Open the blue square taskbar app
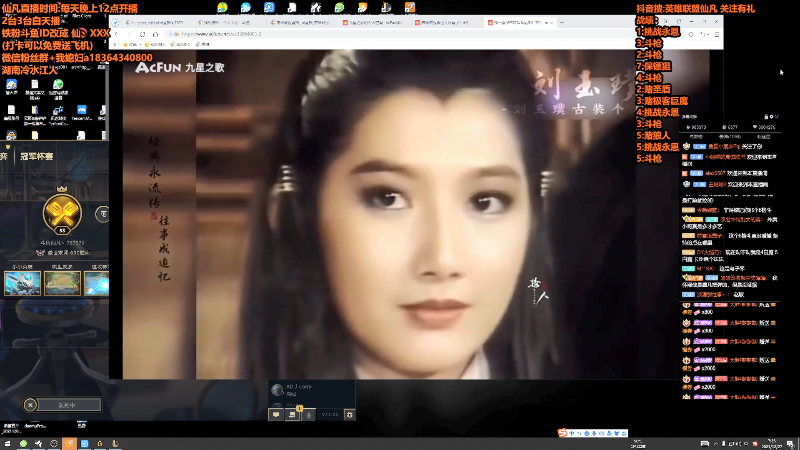Viewport: 800px width, 450px height. click(85, 444)
